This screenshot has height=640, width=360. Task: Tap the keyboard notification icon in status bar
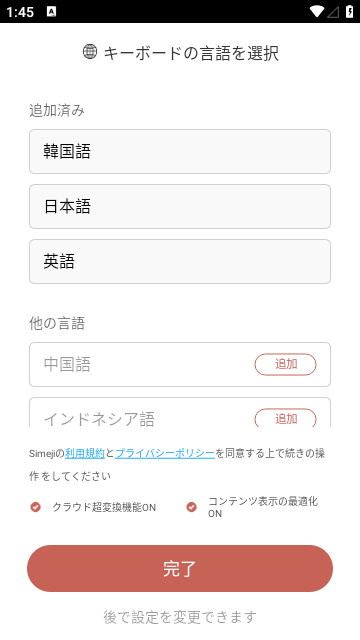[51, 12]
